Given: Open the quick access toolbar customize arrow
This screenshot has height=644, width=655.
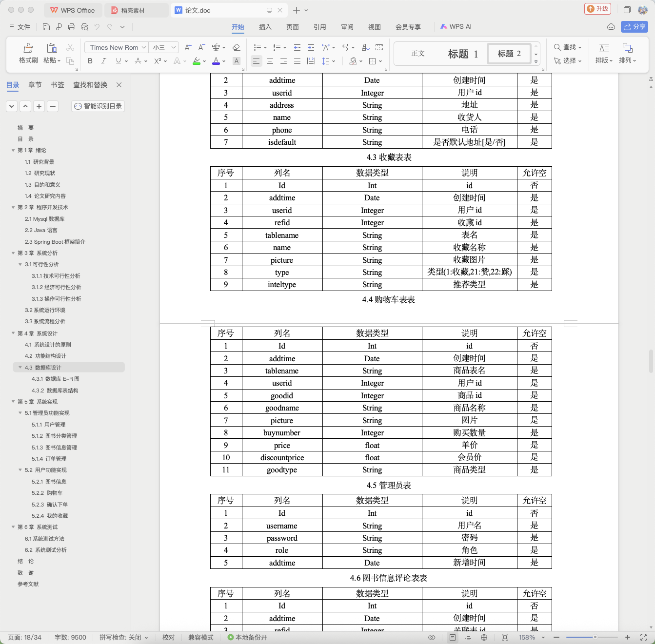Looking at the screenshot, I should (122, 27).
